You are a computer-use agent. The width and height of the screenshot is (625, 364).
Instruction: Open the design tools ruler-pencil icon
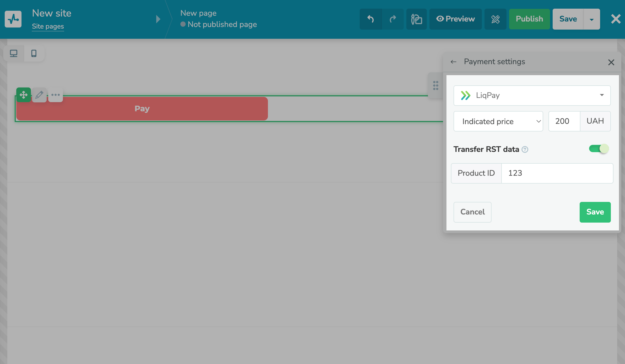pos(495,19)
